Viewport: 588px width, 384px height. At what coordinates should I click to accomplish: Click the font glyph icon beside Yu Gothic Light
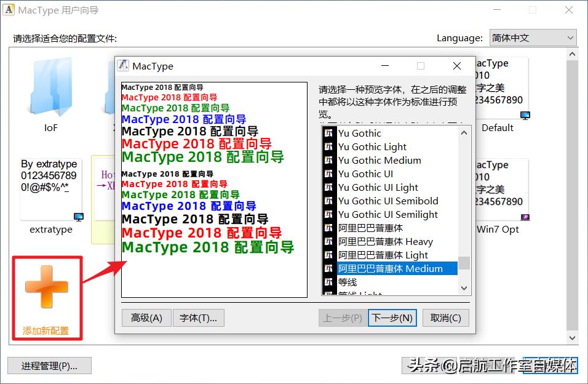pos(328,147)
